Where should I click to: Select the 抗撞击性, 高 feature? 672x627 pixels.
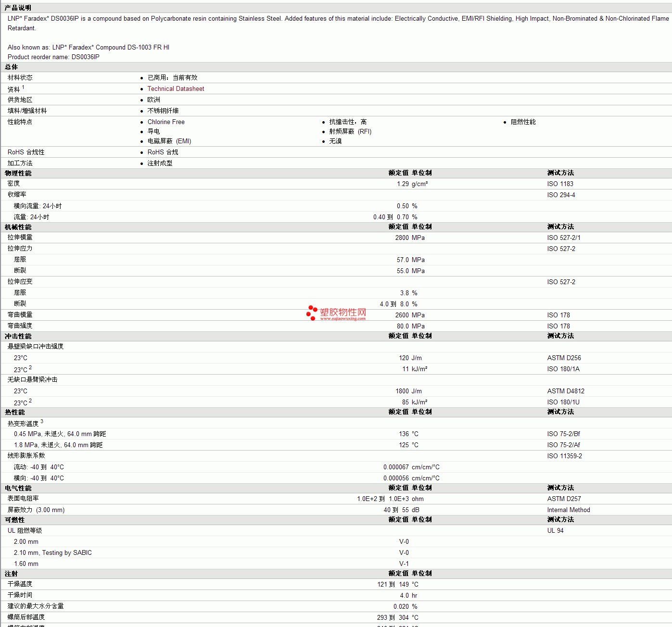pos(348,122)
